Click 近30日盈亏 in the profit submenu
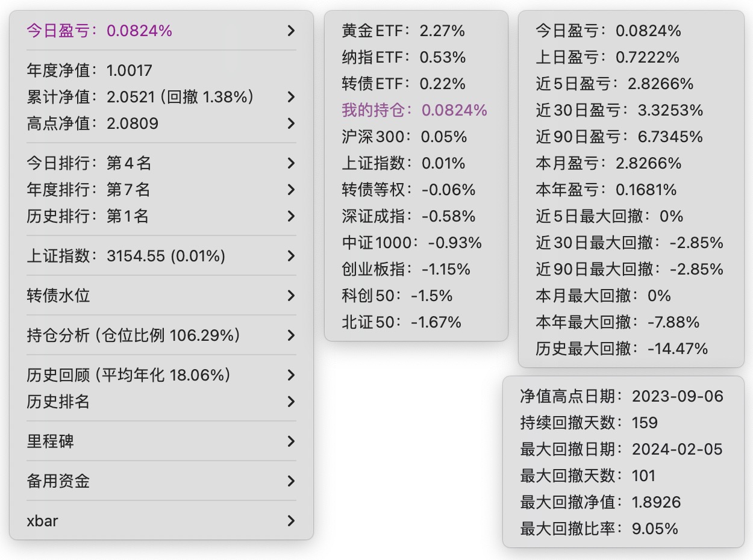This screenshot has height=560, width=753. [619, 110]
